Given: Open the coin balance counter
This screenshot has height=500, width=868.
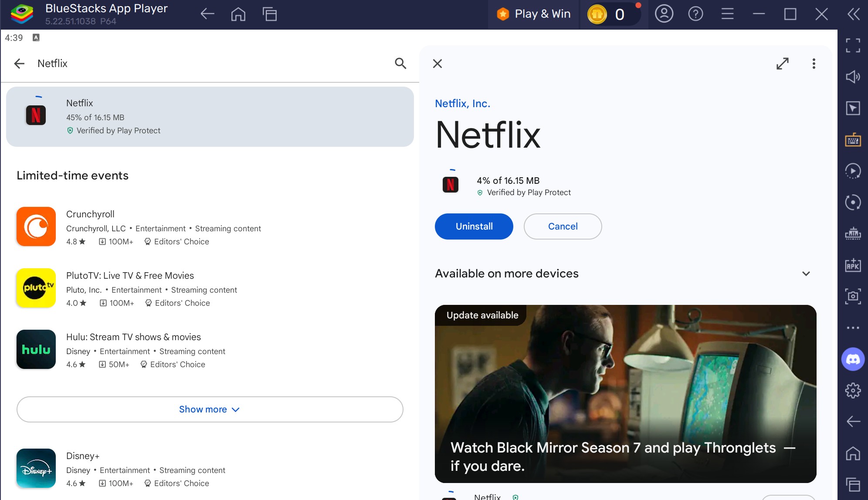Looking at the screenshot, I should (x=614, y=14).
